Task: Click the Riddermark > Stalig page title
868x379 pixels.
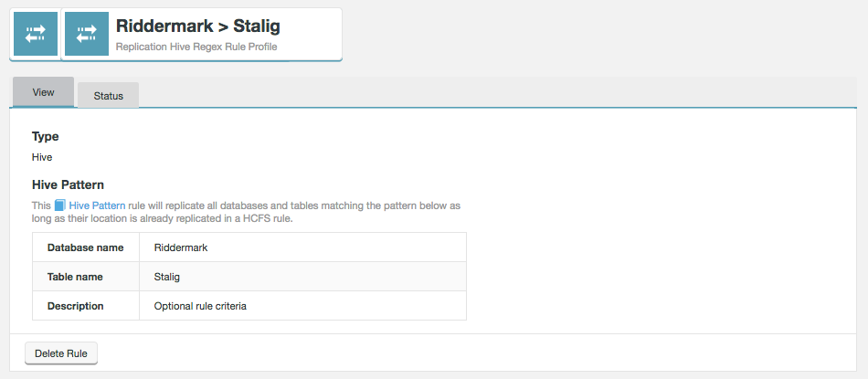Action: click(197, 26)
